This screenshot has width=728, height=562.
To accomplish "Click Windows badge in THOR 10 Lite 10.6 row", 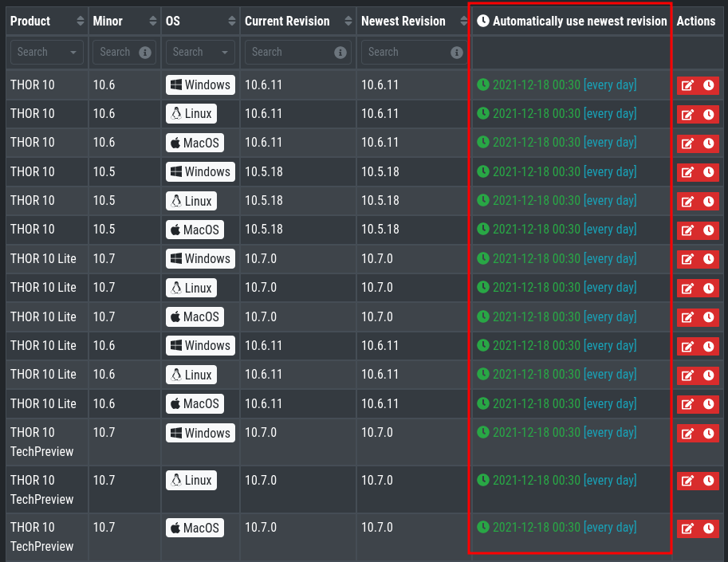I will 200,345.
